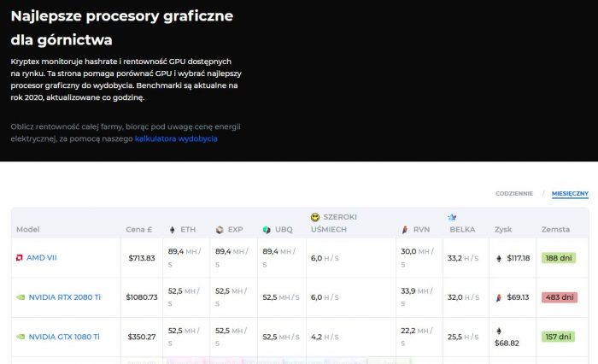This screenshot has width=598, height=364.
Task: Click the 4,2 H/S value
Action: (325, 337)
